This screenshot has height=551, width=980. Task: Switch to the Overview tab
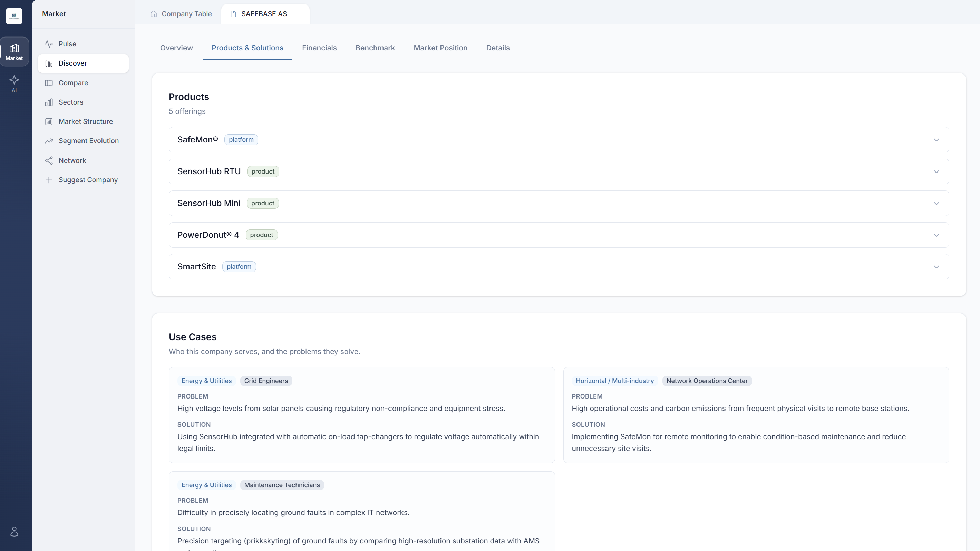[176, 48]
